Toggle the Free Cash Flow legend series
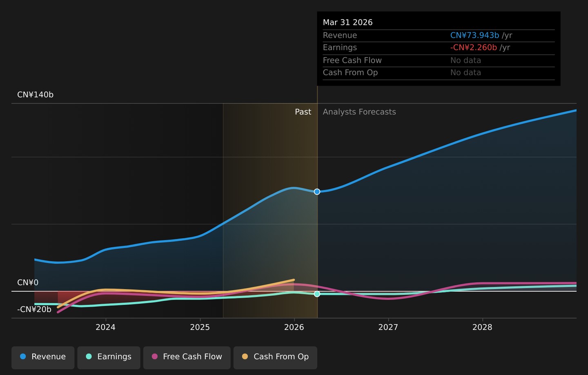Screen dimensions: 588x375 point(187,357)
